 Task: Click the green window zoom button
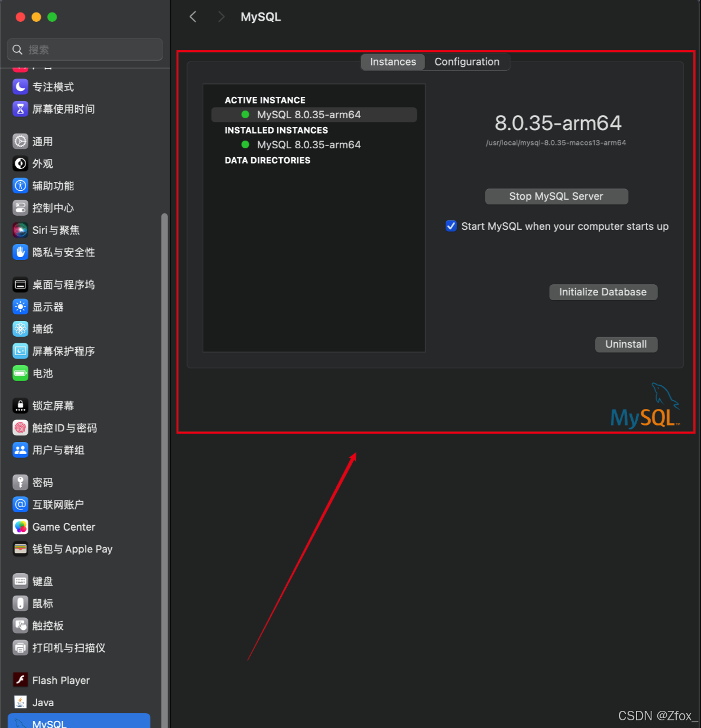52,17
